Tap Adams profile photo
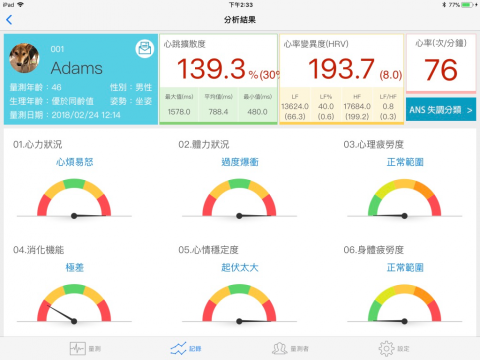Screen dimensions: 480x360 (x=24, y=58)
